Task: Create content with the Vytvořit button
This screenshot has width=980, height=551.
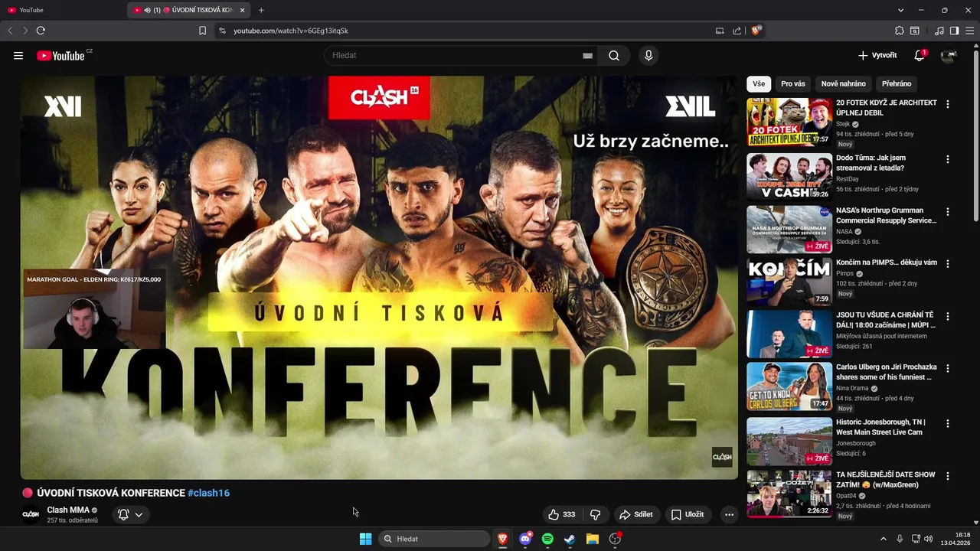Action: pyautogui.click(x=877, y=55)
